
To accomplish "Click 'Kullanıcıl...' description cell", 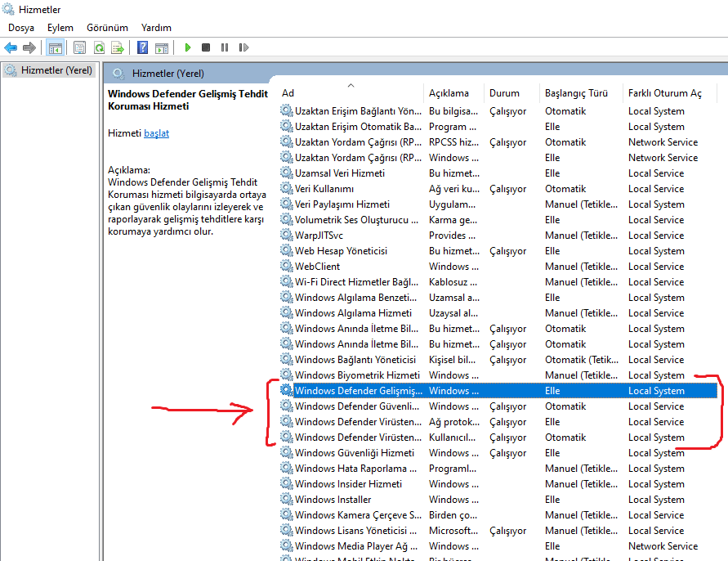I will point(452,438).
